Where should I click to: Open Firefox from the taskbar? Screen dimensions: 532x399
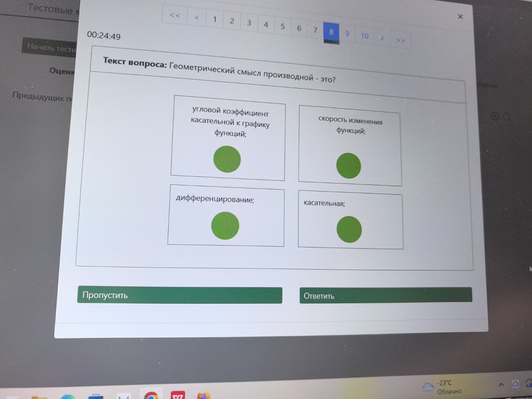coord(204,395)
